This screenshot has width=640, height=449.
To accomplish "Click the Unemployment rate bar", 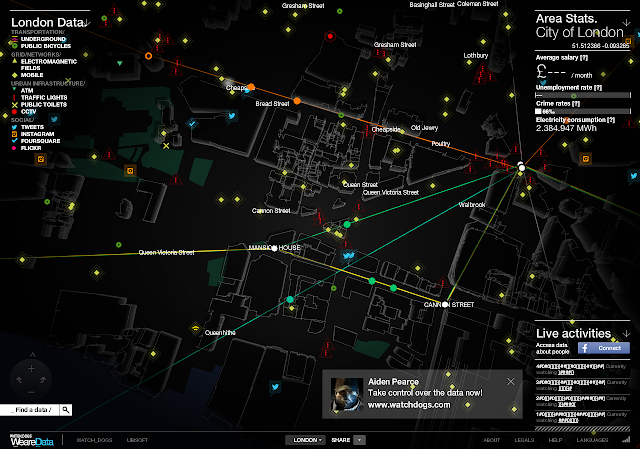I will 583,95.
